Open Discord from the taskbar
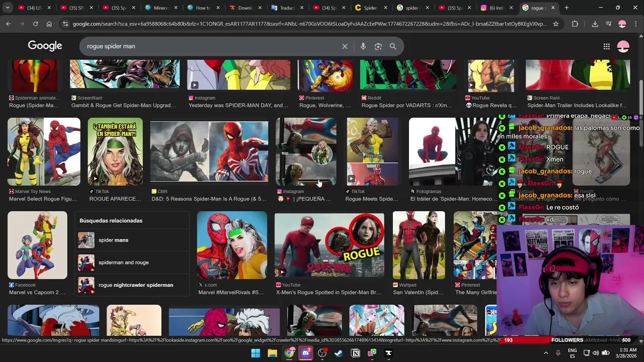This screenshot has height=362, width=644. 305,353
